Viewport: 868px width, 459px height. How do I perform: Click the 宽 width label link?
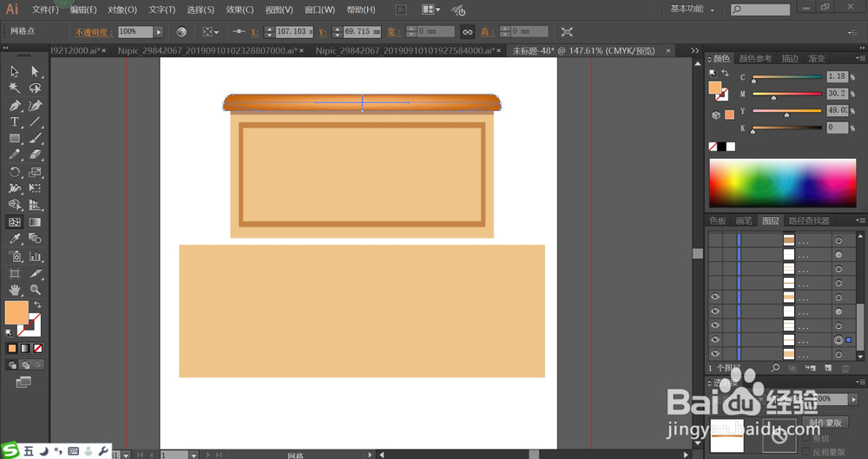(392, 32)
